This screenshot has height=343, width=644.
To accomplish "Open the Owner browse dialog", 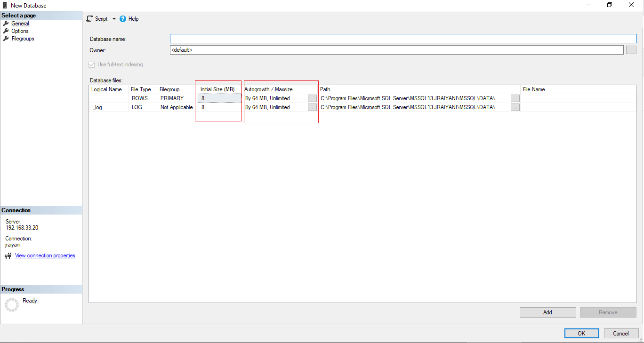I will (631, 49).
